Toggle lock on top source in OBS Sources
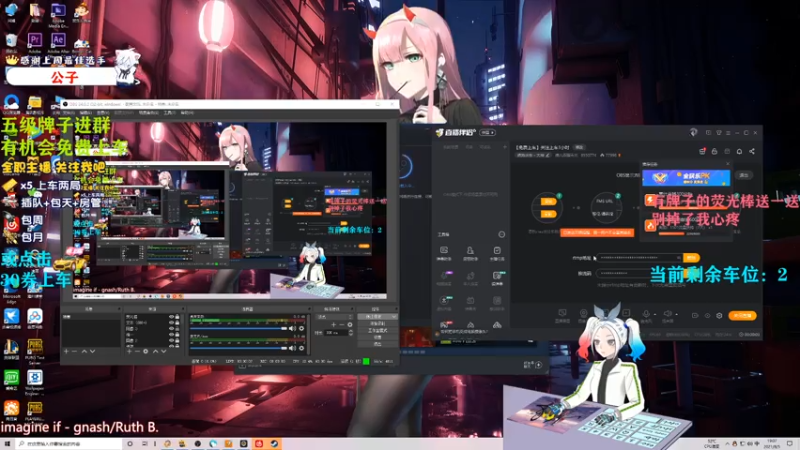 (x=178, y=317)
